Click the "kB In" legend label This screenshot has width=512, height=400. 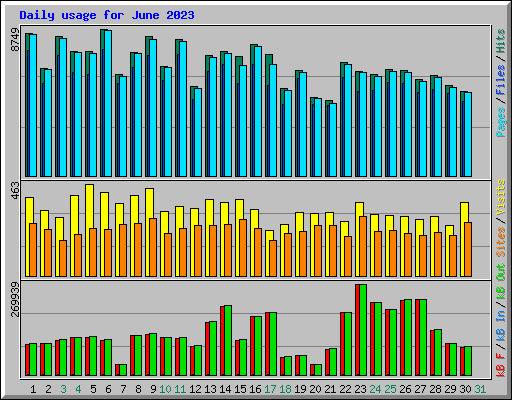(x=500, y=326)
